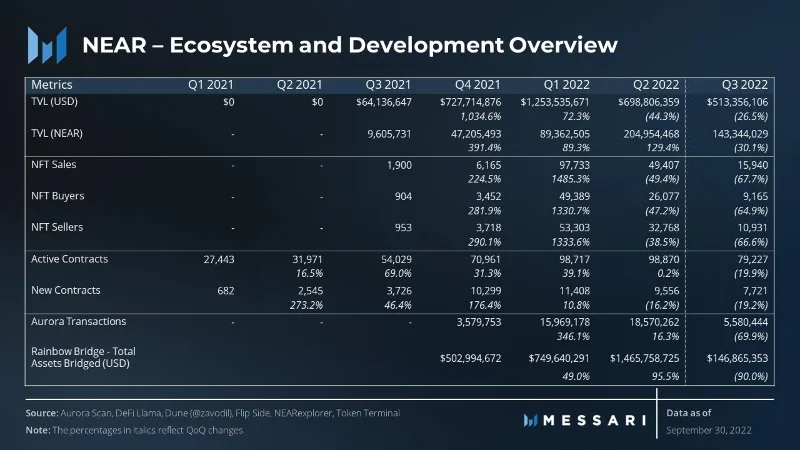The width and height of the screenshot is (800, 450).
Task: Click the 15,969,178 Aurora Transactions value
Action: pos(565,322)
